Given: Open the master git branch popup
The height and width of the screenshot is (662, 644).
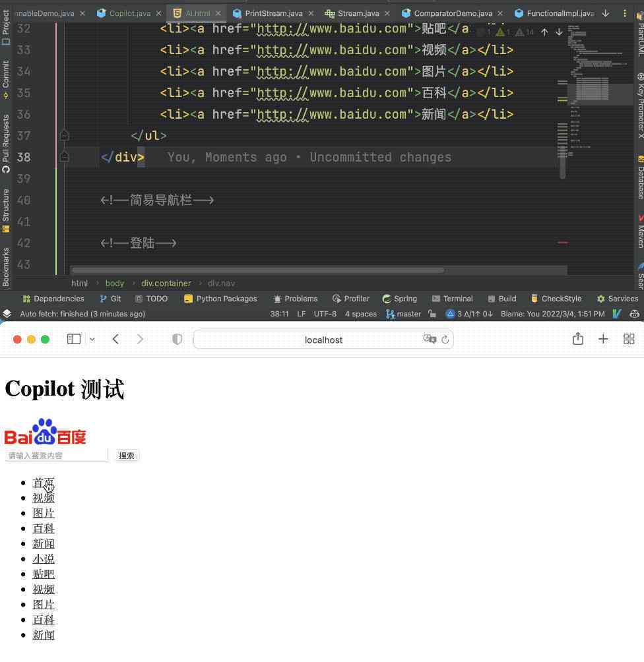Looking at the screenshot, I should 404,314.
